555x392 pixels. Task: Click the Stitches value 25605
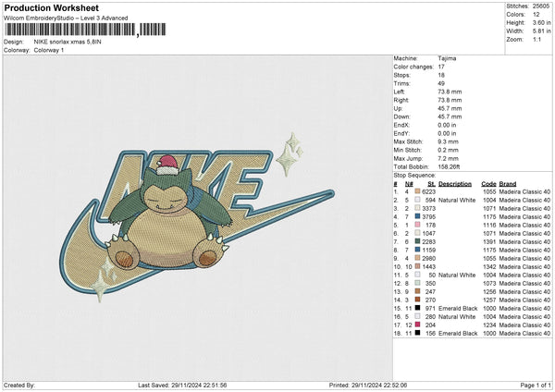click(541, 6)
